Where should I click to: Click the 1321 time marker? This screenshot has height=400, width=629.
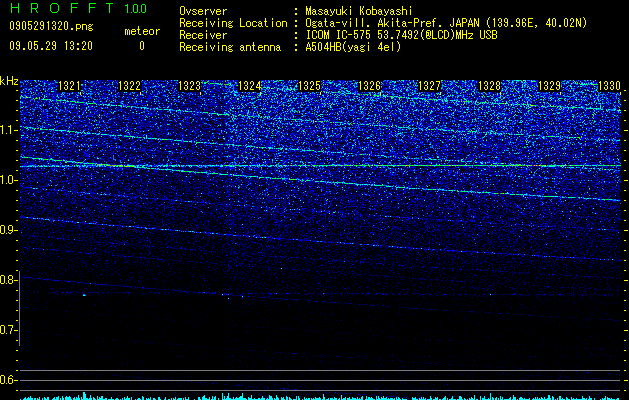pyautogui.click(x=69, y=86)
